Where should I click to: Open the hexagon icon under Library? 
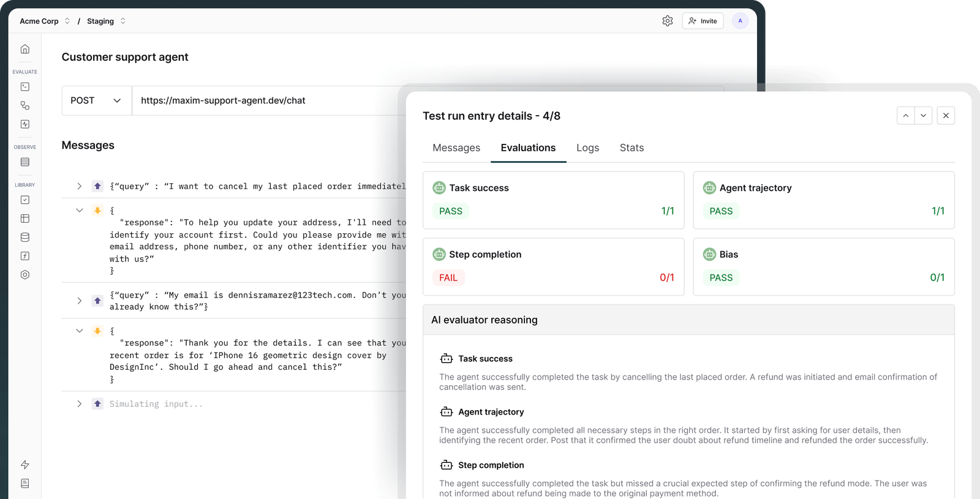tap(25, 275)
